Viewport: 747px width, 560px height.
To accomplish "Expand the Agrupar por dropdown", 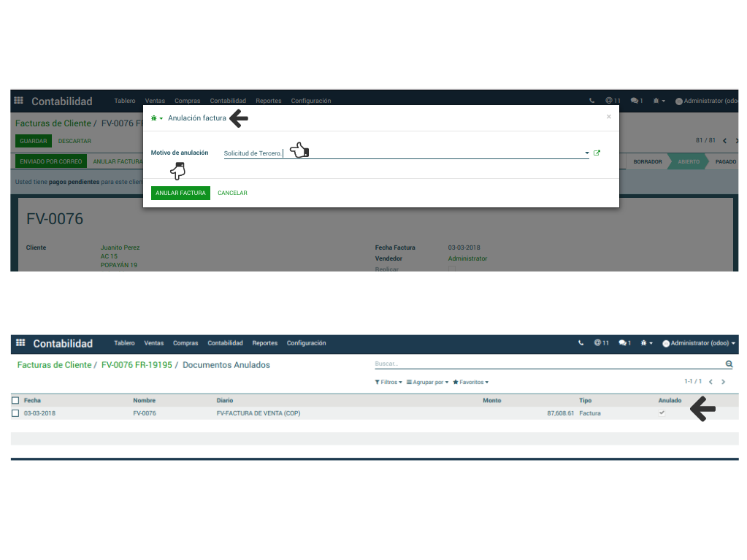I will click(427, 383).
